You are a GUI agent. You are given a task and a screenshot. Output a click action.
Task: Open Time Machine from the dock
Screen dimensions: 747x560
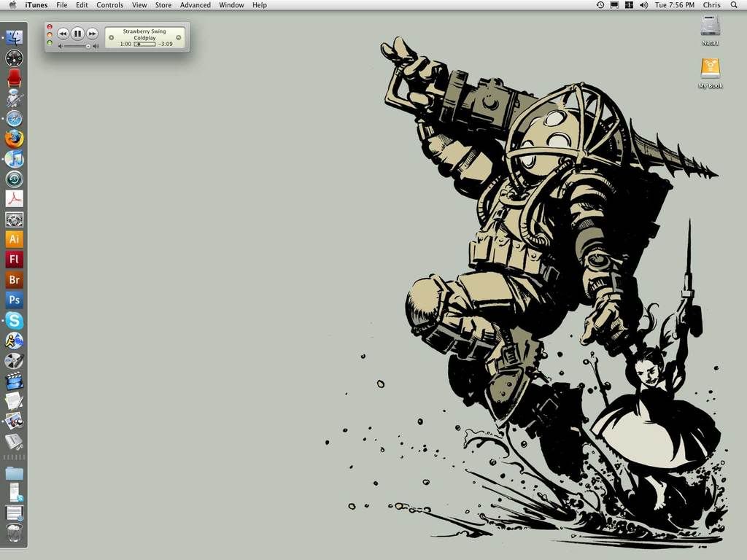tap(15, 179)
